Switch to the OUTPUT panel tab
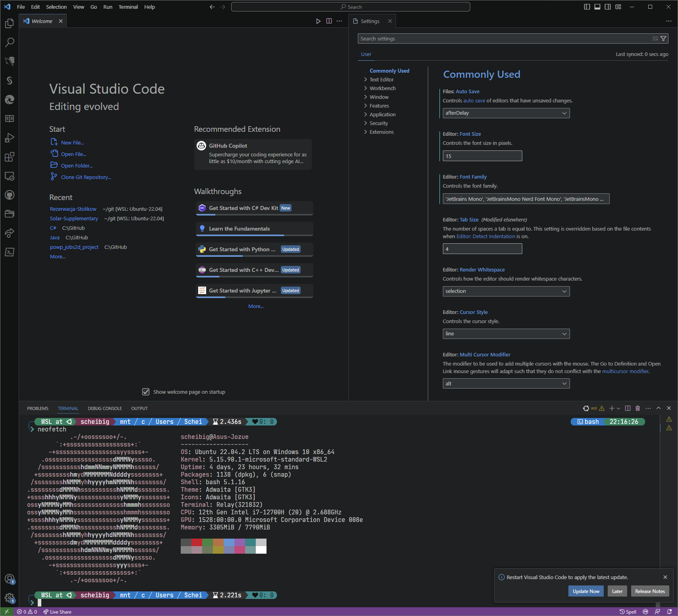This screenshot has width=678, height=616. point(139,408)
